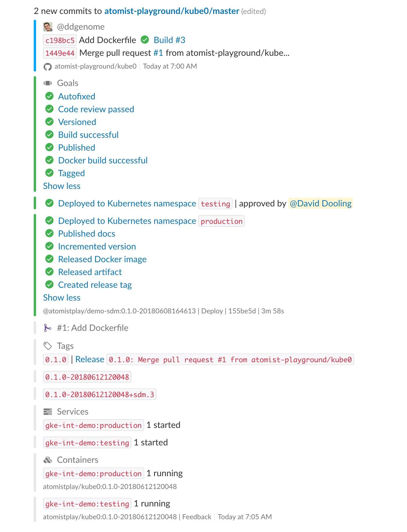407x532 pixels.
Task: Collapse the Goals list with Show less
Action: pyautogui.click(x=62, y=186)
